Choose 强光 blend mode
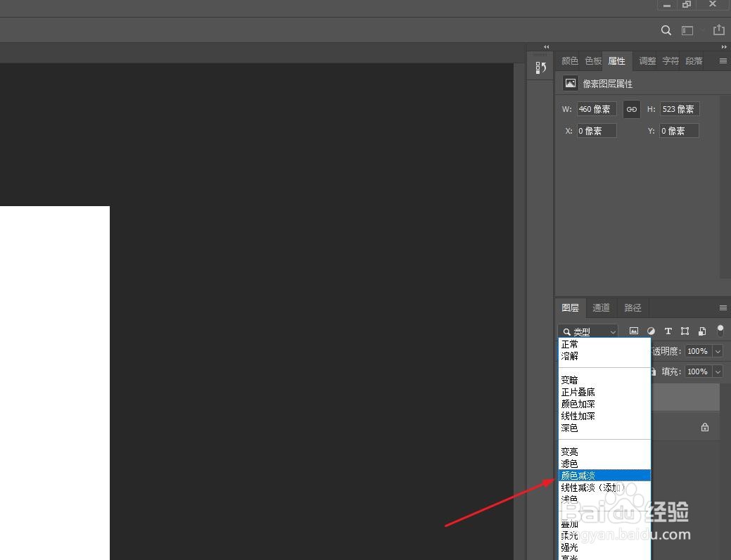The width and height of the screenshot is (731, 560). pyautogui.click(x=604, y=547)
